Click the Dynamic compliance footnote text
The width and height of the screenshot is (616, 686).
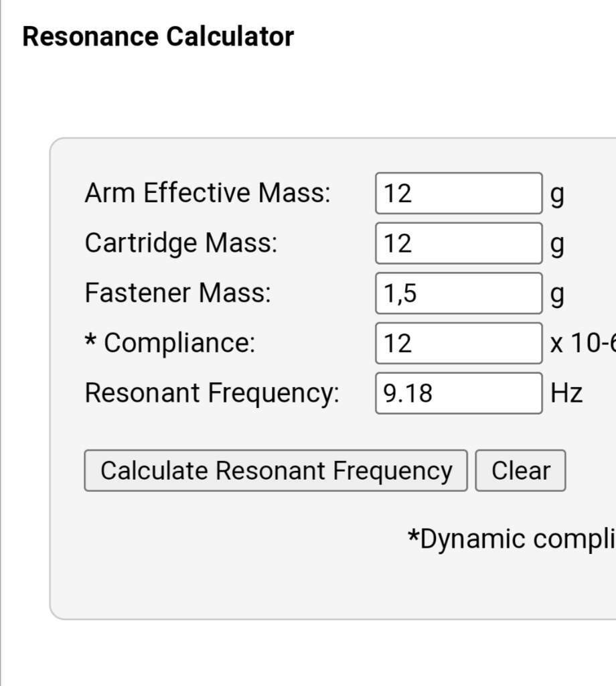[512, 539]
